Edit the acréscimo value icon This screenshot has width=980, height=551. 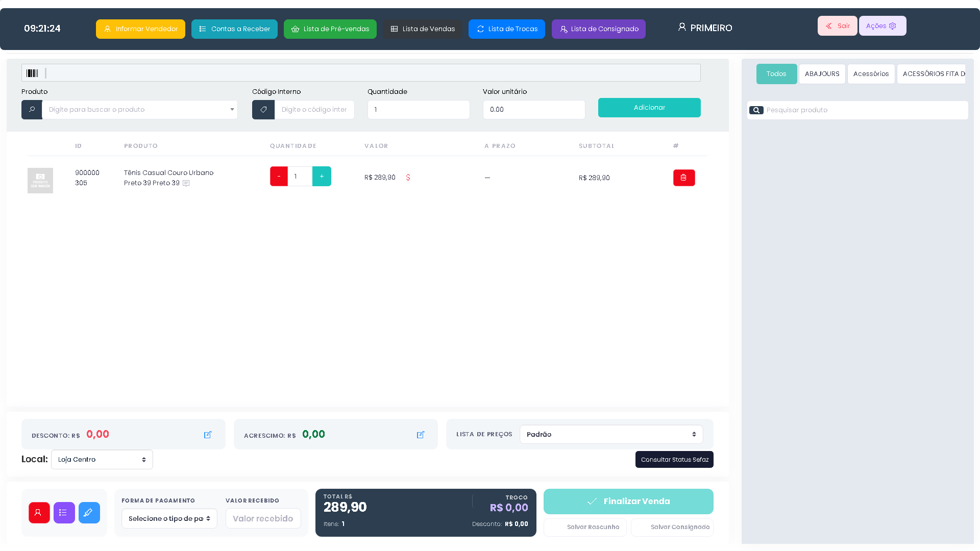coord(421,435)
